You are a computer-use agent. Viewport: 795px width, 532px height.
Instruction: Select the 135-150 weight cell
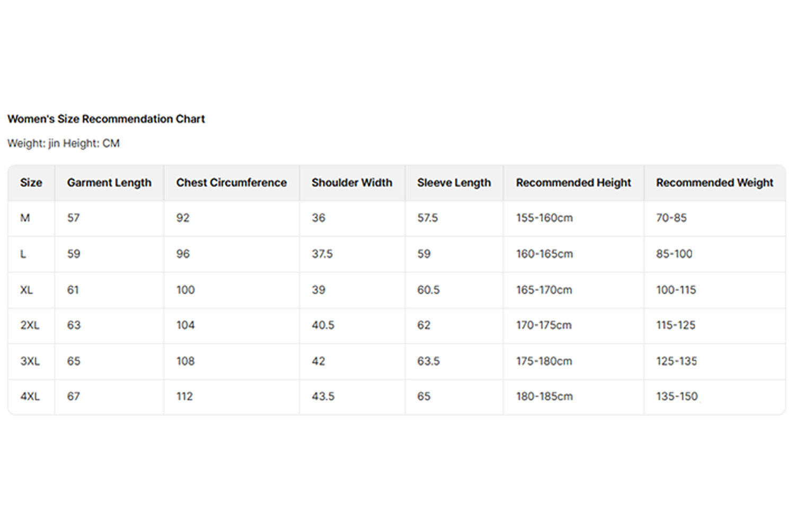pos(677,396)
